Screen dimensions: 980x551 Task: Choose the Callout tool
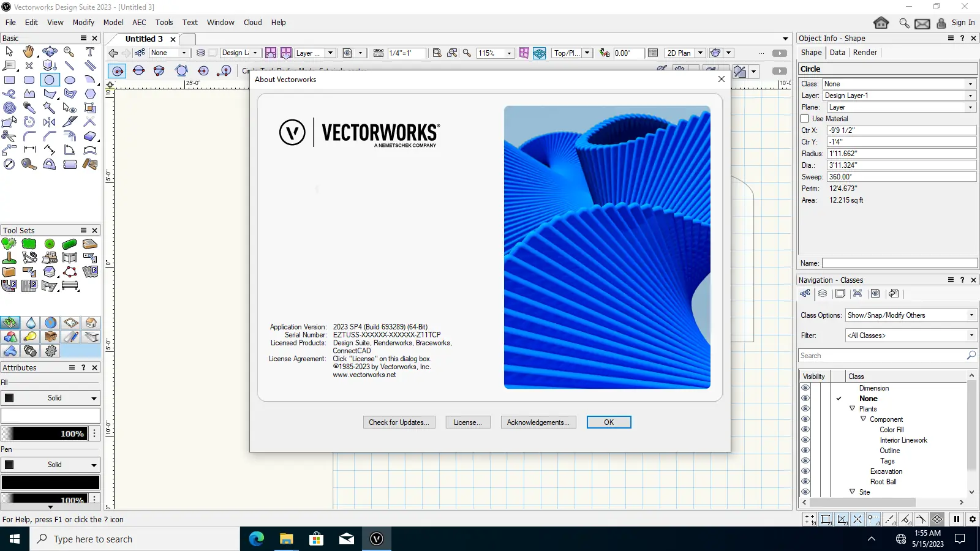point(9,66)
